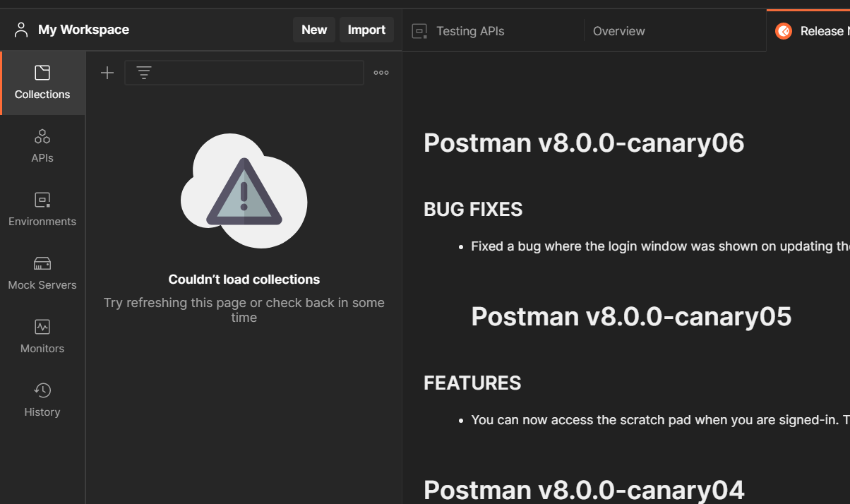Click the filter icon in the search box
850x504 pixels.
(144, 72)
